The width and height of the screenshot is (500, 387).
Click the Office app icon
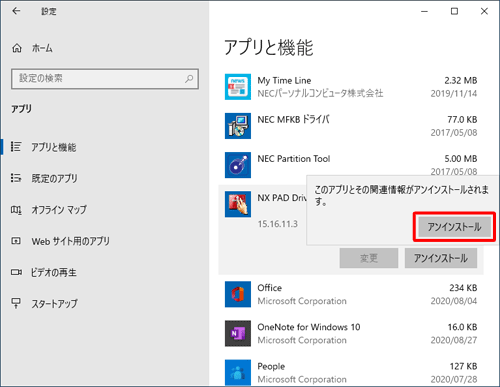(238, 294)
